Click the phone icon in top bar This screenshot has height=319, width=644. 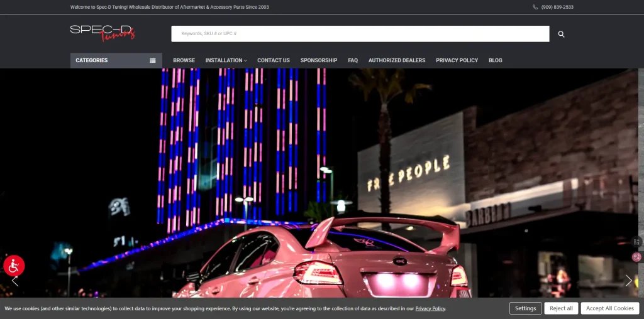point(535,8)
